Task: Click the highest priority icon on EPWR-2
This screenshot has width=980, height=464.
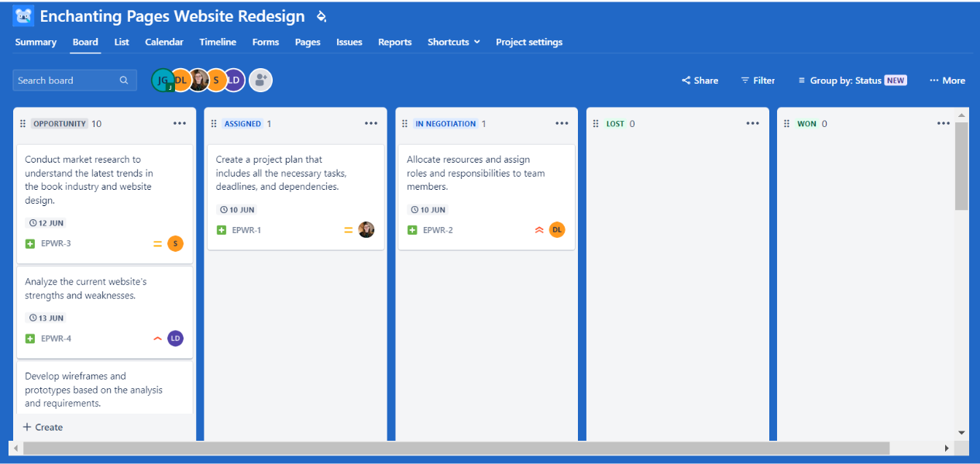Action: point(539,230)
